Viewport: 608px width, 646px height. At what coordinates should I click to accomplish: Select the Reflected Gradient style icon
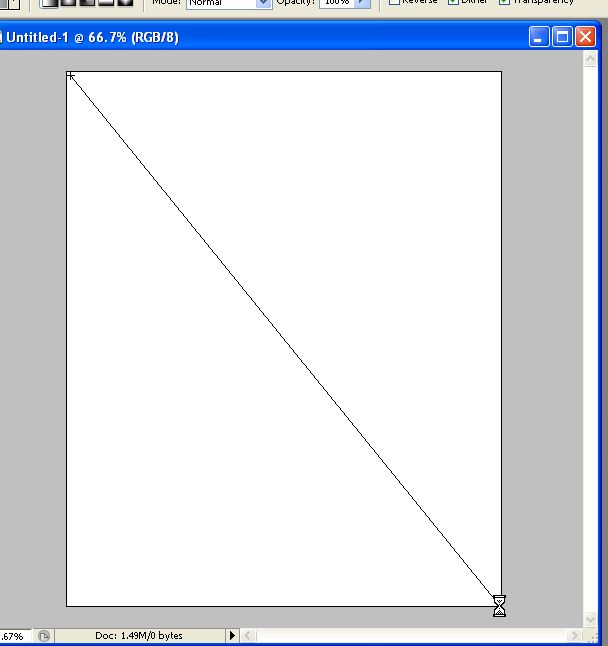point(106,2)
